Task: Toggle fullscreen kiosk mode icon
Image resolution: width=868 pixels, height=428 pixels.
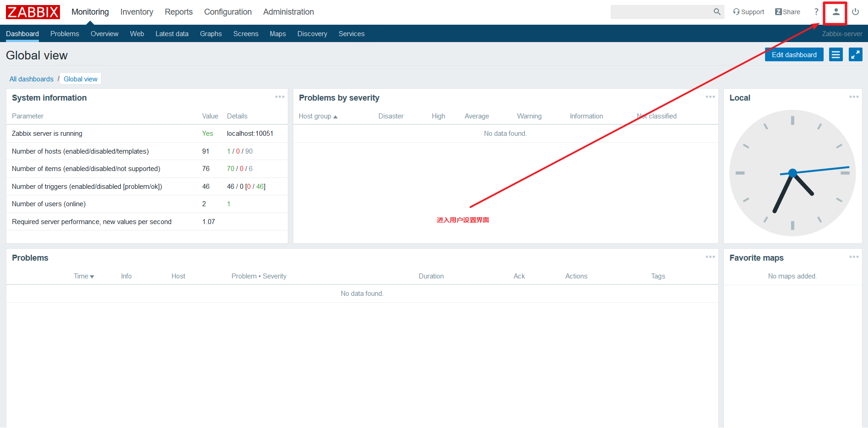Action: click(856, 55)
